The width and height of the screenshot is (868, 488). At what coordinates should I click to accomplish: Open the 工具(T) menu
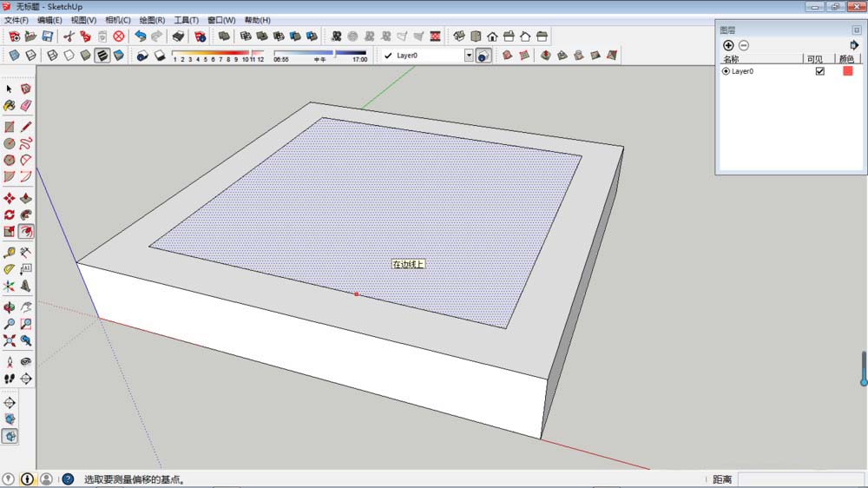[x=186, y=20]
